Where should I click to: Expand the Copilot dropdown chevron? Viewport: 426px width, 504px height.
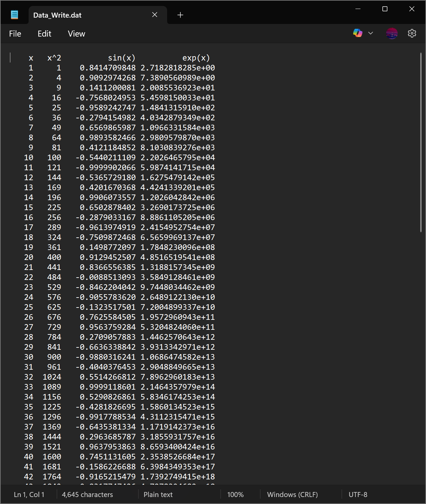coord(370,33)
